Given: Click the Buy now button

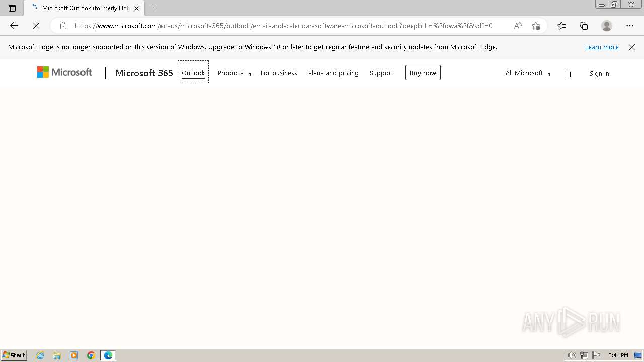Looking at the screenshot, I should 423,73.
